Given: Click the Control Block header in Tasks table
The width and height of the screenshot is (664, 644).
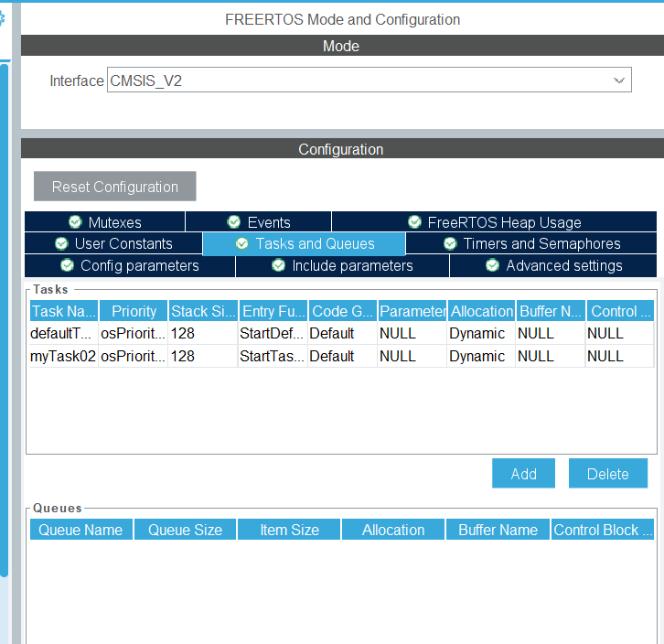Looking at the screenshot, I should 620,311.
